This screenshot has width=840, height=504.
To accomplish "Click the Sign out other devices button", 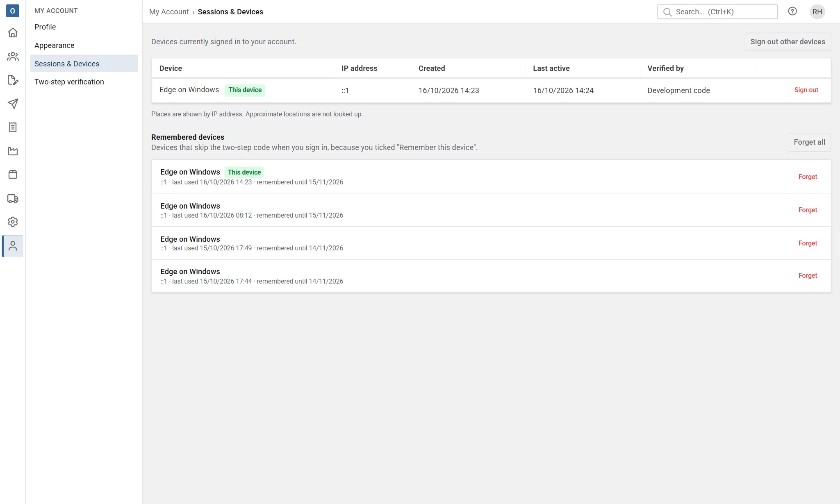I will [x=788, y=42].
